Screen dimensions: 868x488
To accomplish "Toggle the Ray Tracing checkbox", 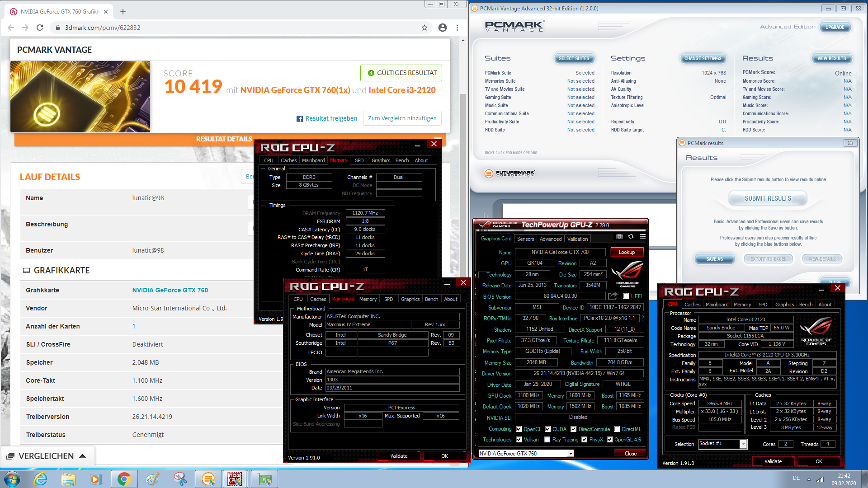I will 547,440.
